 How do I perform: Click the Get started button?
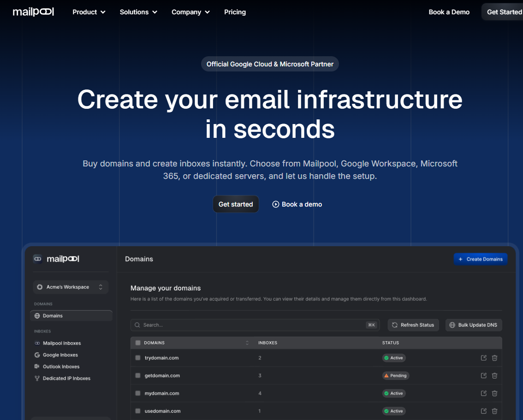[x=236, y=204]
